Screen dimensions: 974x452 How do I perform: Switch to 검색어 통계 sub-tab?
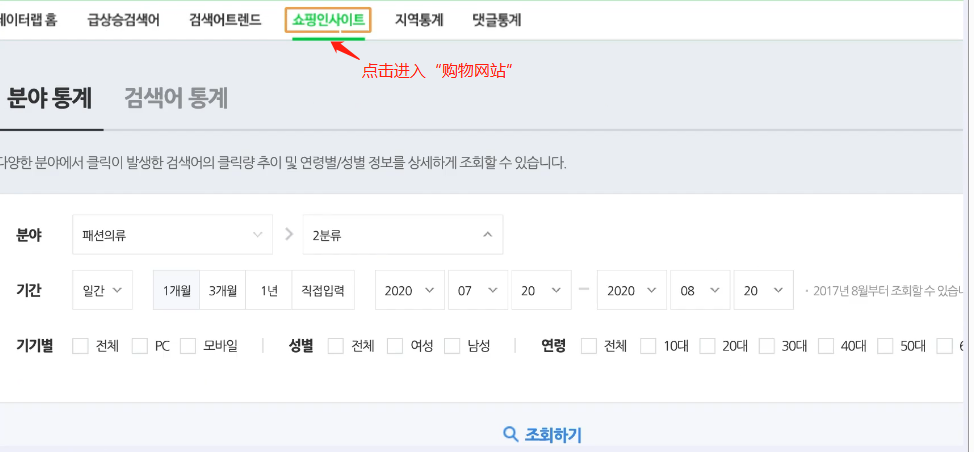pyautogui.click(x=176, y=98)
